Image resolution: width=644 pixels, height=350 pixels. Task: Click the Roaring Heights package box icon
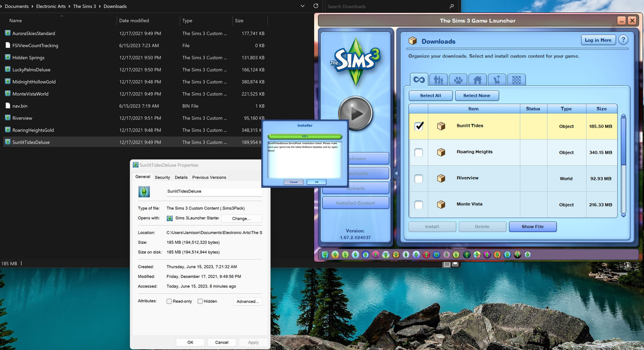point(441,152)
